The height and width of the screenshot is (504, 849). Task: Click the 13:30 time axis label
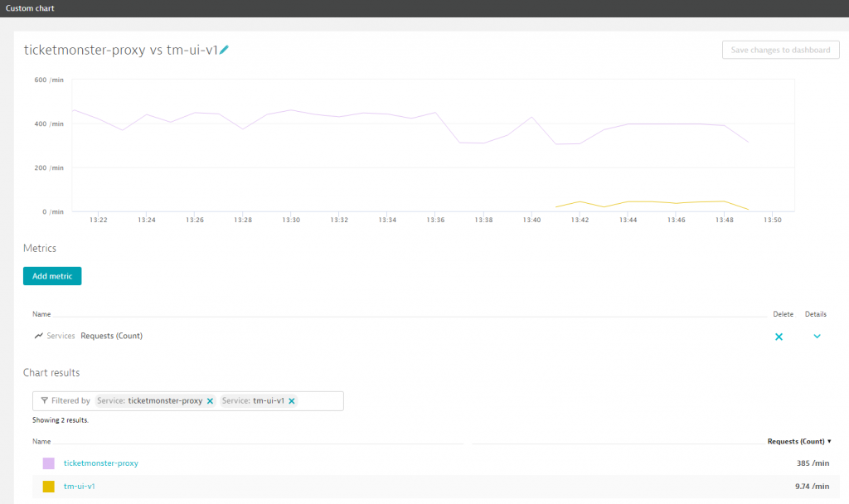point(290,220)
